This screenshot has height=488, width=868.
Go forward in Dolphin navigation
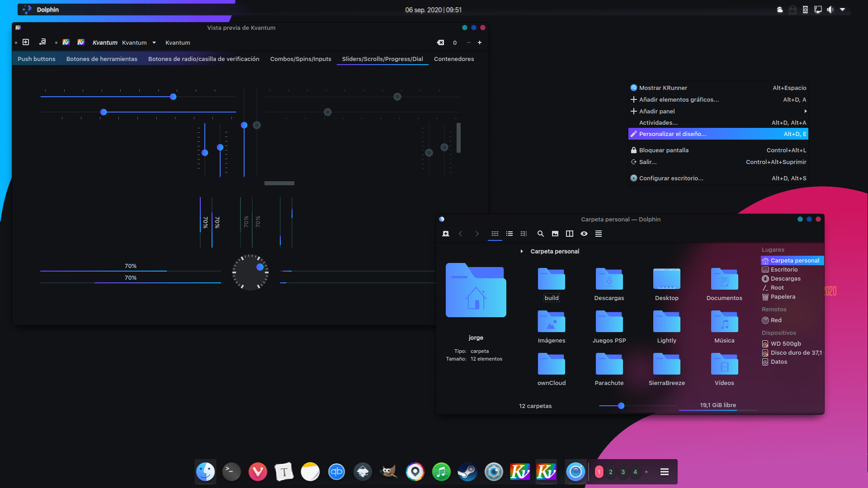pyautogui.click(x=477, y=234)
